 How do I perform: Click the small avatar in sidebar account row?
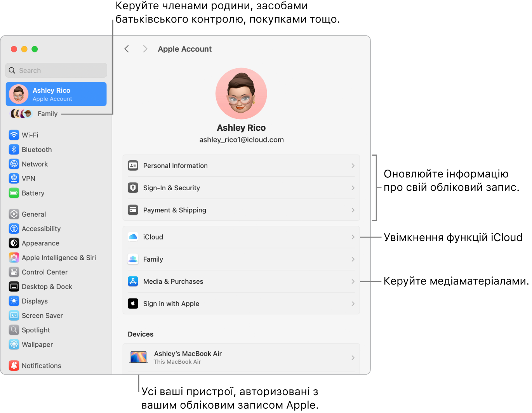19,94
